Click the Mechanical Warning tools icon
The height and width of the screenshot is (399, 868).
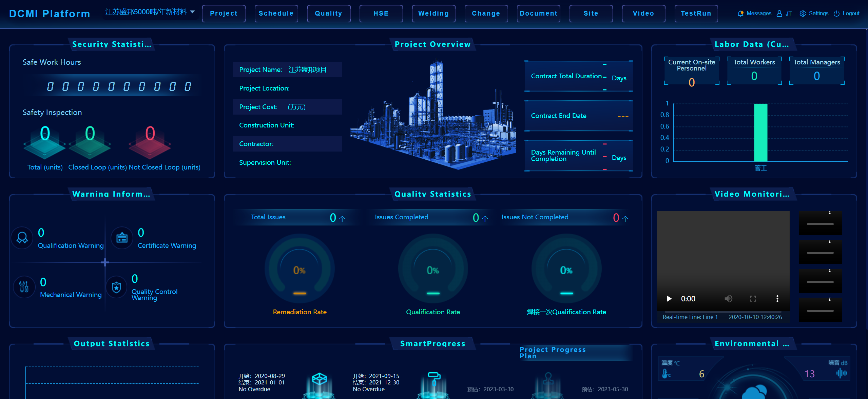24,287
